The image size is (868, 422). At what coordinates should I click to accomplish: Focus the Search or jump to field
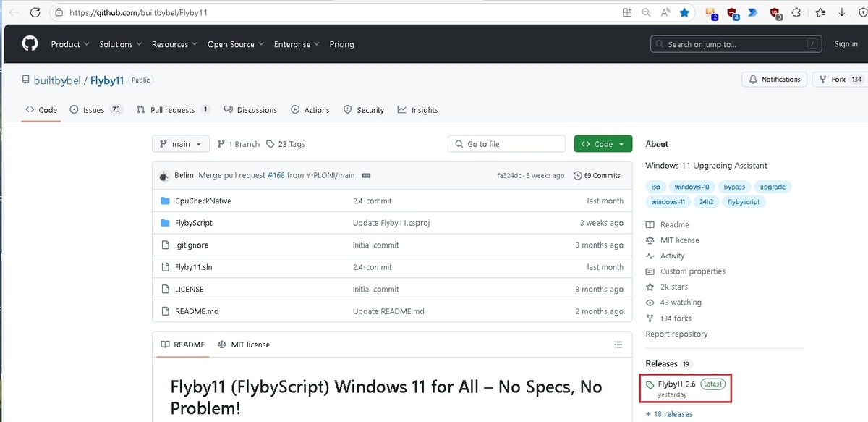pos(736,44)
